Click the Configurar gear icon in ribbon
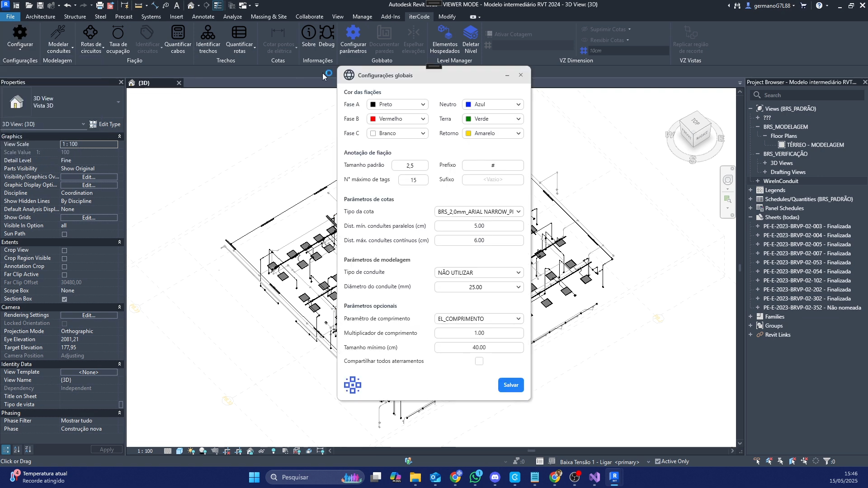Viewport: 868px width, 488px height. (20, 33)
